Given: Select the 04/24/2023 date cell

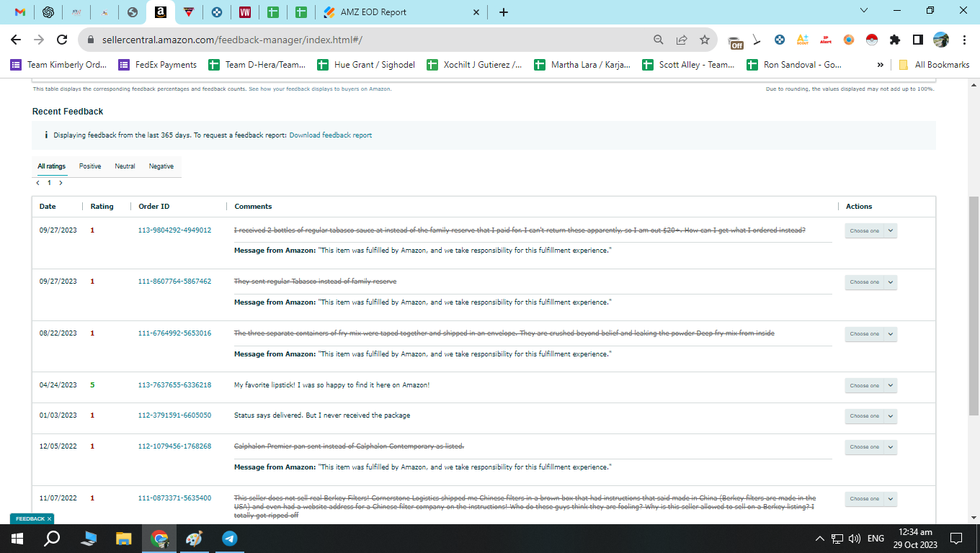Looking at the screenshot, I should coord(58,385).
